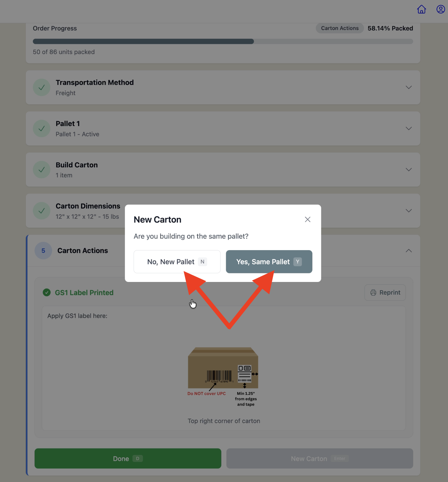
Task: Click the green Done button
Action: [128, 458]
